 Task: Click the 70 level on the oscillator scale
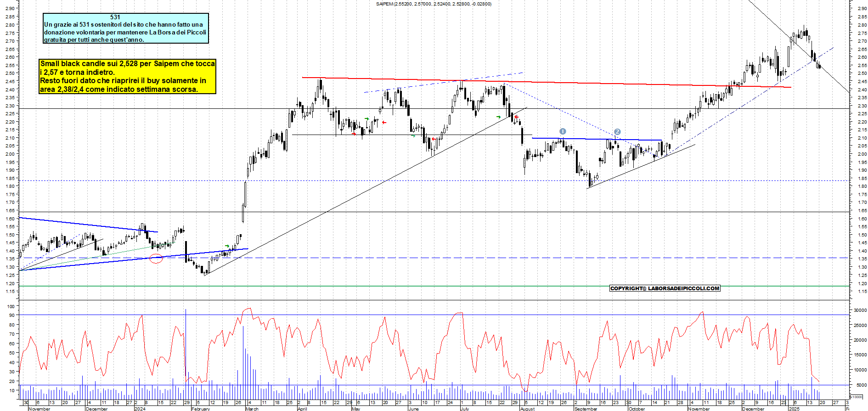[12, 334]
